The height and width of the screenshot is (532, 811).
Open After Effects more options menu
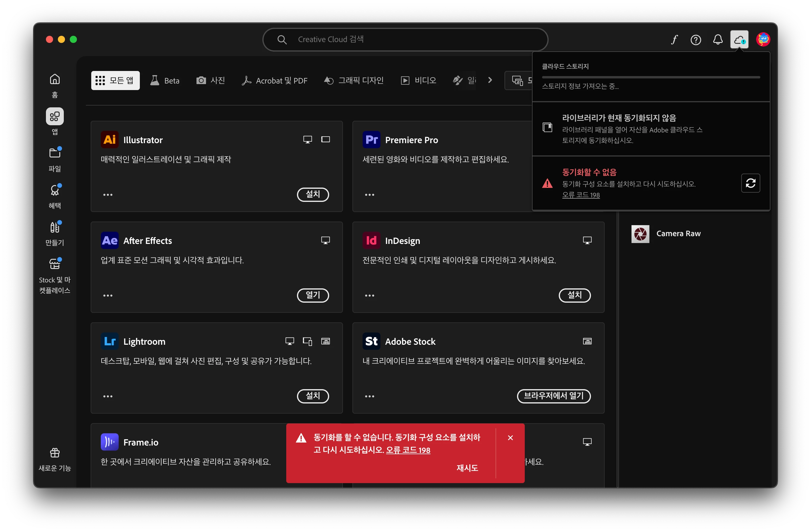pyautogui.click(x=108, y=296)
